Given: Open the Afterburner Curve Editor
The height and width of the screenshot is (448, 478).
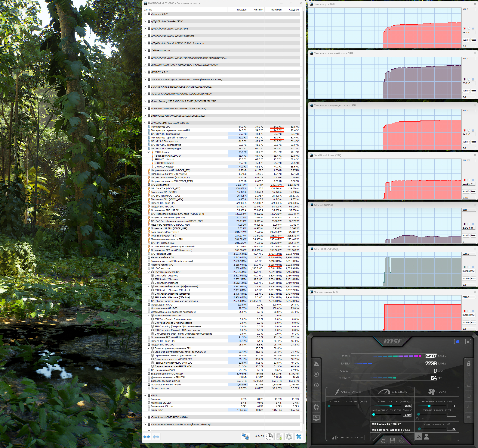Looking at the screenshot, I should [x=348, y=438].
